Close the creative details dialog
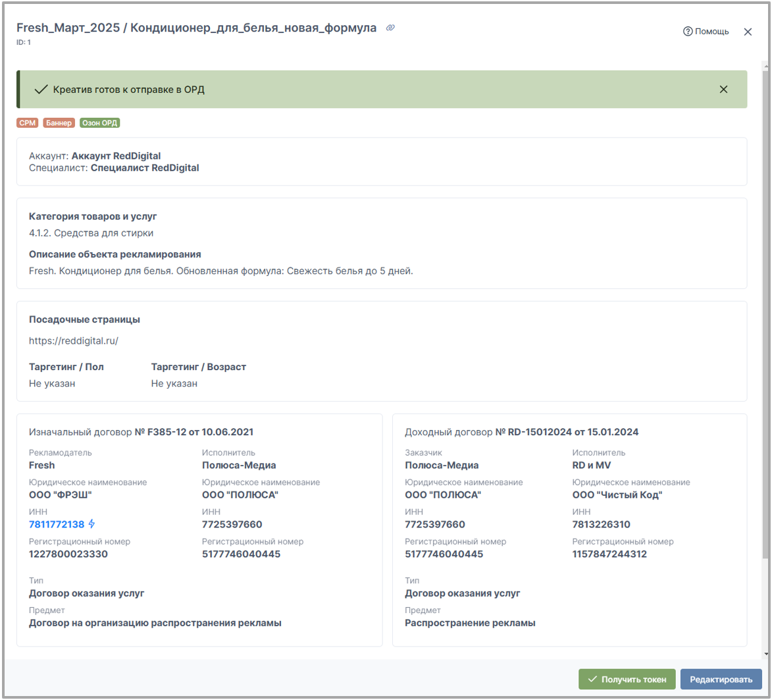This screenshot has height=700, width=772. click(x=748, y=32)
